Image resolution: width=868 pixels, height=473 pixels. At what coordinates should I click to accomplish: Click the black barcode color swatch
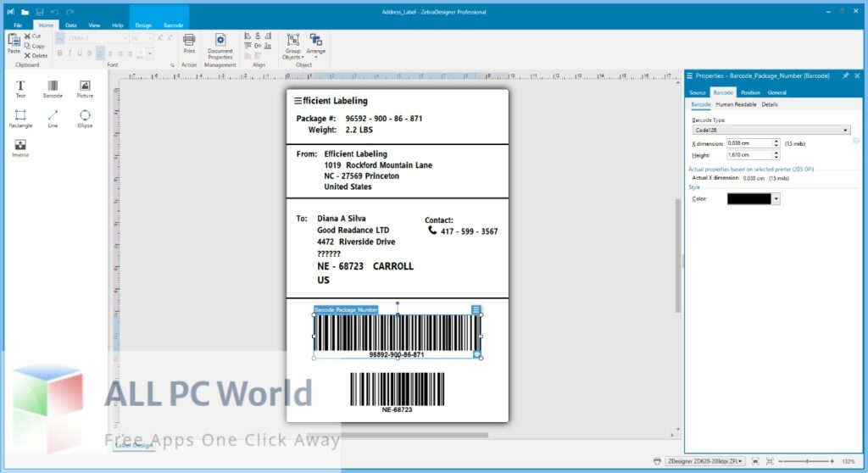pyautogui.click(x=749, y=199)
